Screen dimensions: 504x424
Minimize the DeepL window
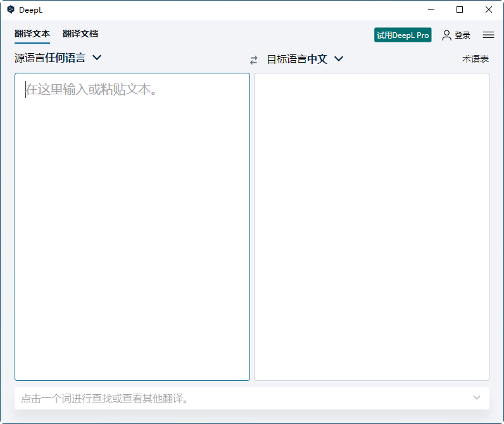(431, 9)
